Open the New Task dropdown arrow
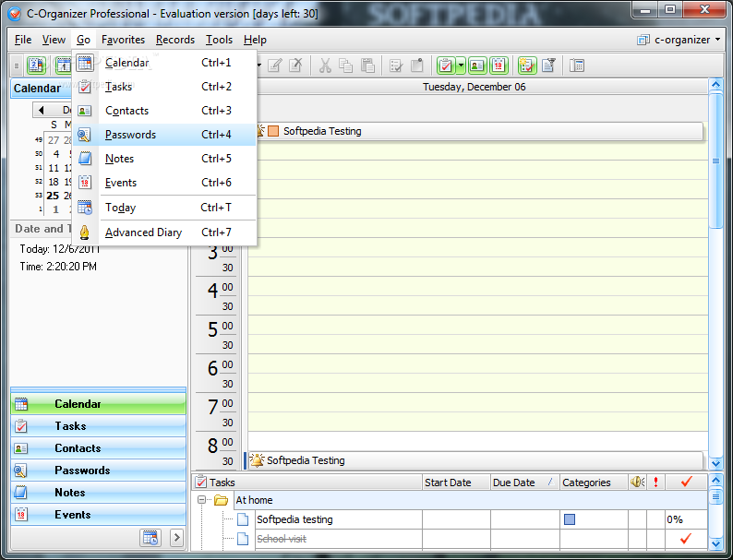The width and height of the screenshot is (733, 560). pyautogui.click(x=461, y=66)
